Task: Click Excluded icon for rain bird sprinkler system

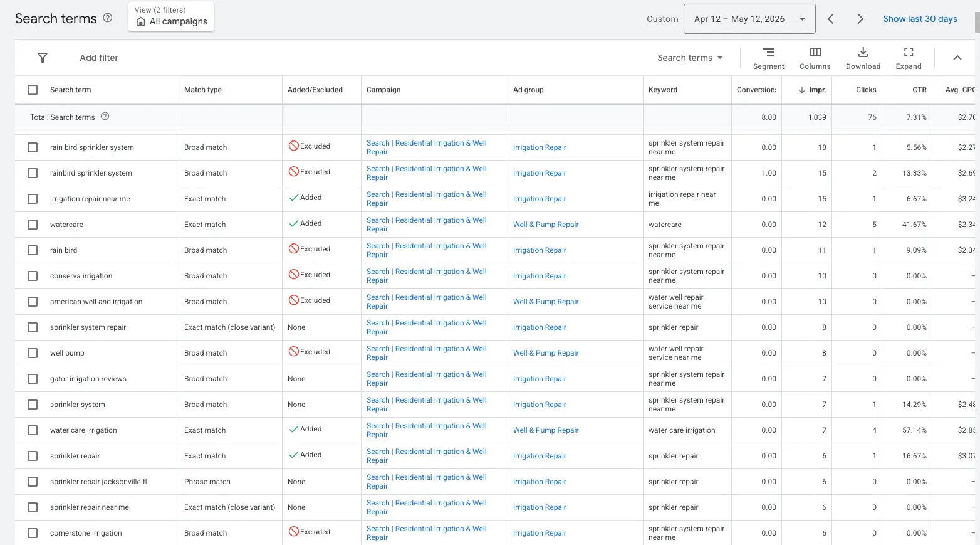Action: (x=293, y=146)
